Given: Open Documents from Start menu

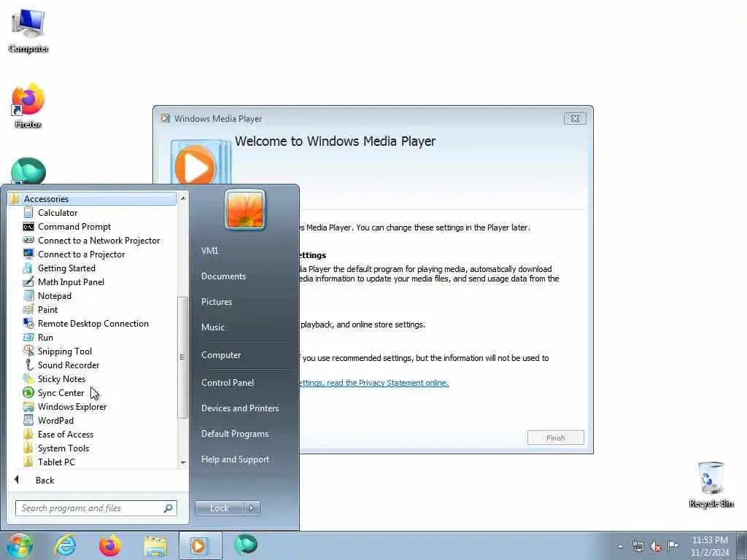Looking at the screenshot, I should (x=223, y=276).
